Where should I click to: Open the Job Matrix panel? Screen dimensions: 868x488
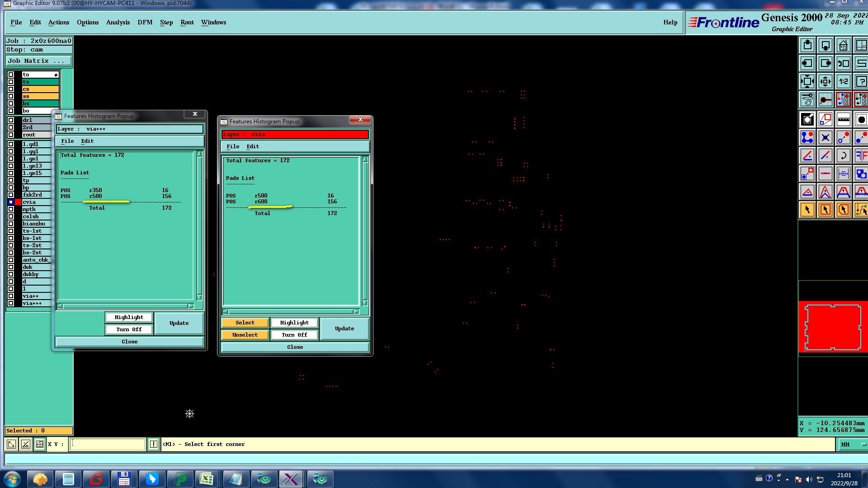pos(38,61)
